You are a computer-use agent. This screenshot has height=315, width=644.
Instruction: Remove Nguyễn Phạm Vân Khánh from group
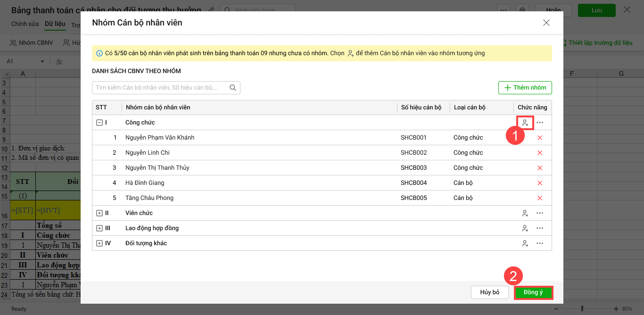[x=540, y=138]
